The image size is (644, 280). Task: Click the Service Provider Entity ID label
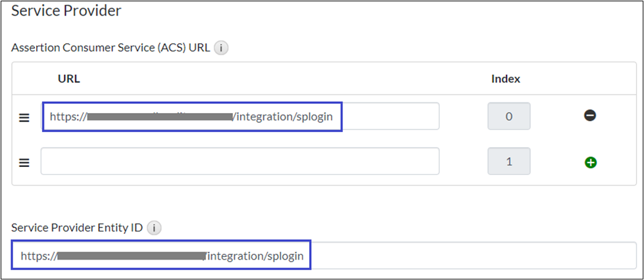pos(78,228)
